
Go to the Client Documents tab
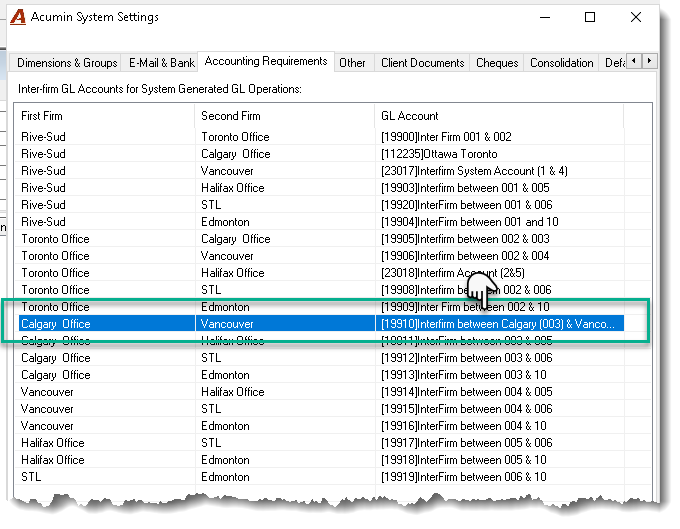pos(422,63)
